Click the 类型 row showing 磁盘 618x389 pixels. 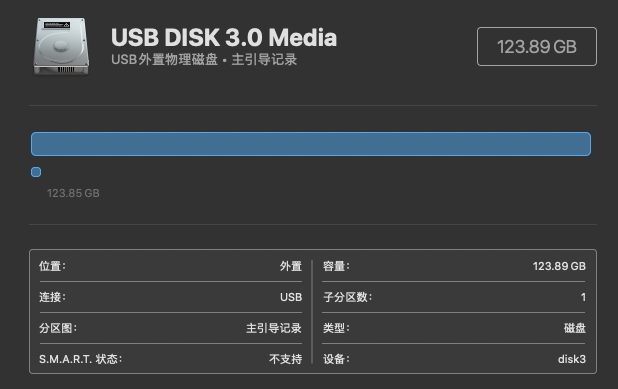(x=454, y=328)
